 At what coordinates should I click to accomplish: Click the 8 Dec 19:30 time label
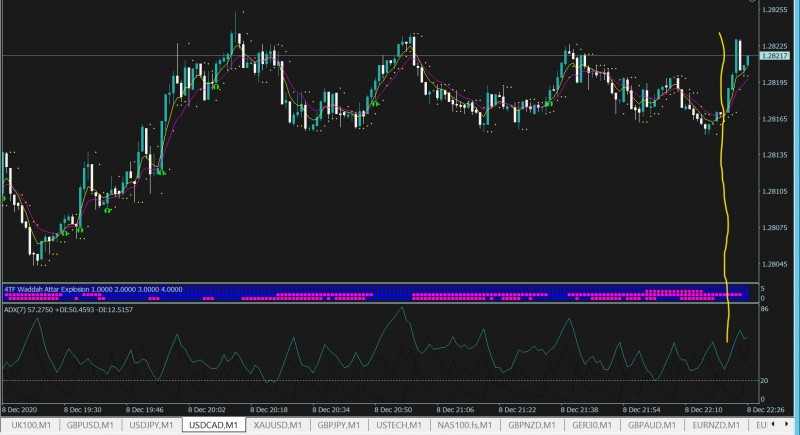tap(83, 410)
